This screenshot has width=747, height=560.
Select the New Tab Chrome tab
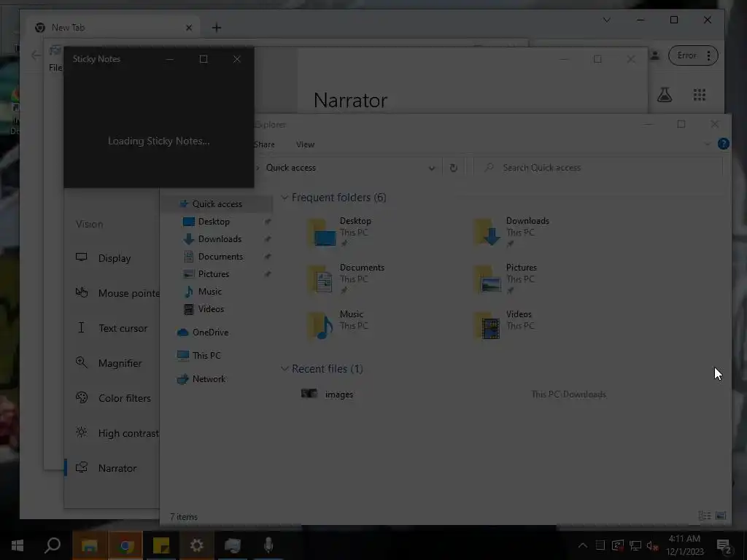[x=113, y=28]
